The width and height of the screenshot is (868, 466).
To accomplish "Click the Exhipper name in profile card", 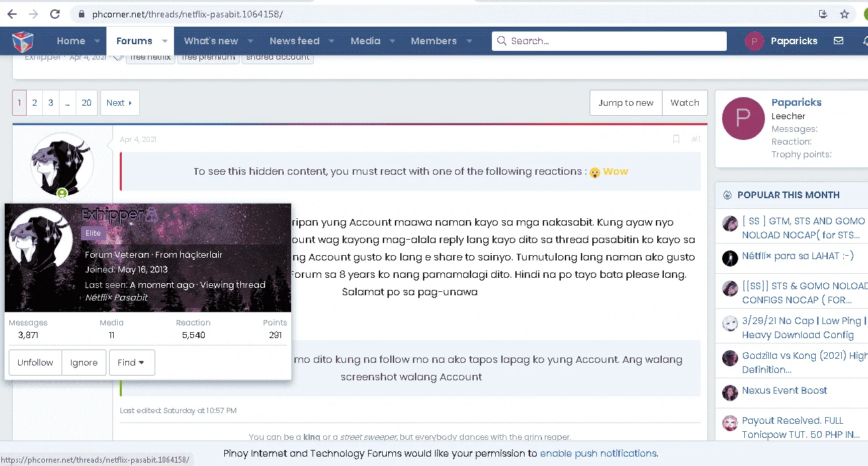I will [x=112, y=214].
